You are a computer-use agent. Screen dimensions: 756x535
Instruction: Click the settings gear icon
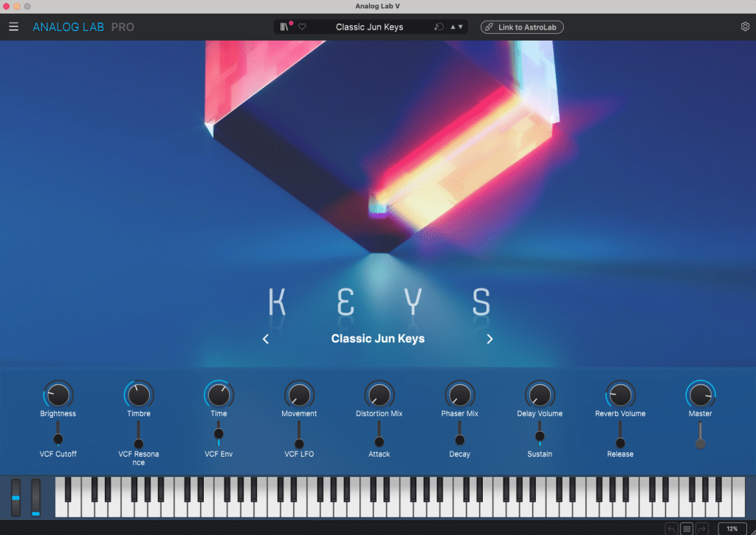point(745,27)
